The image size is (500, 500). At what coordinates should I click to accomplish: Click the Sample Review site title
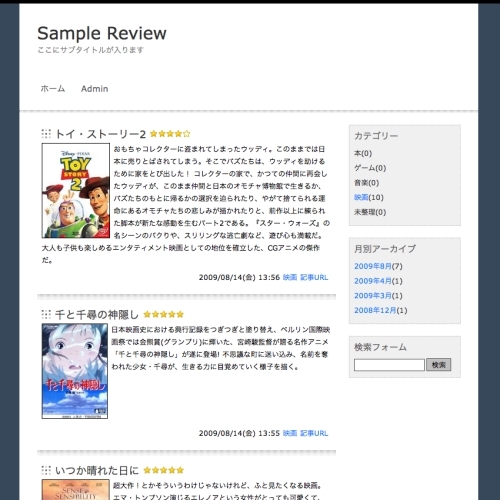pyautogui.click(x=102, y=33)
